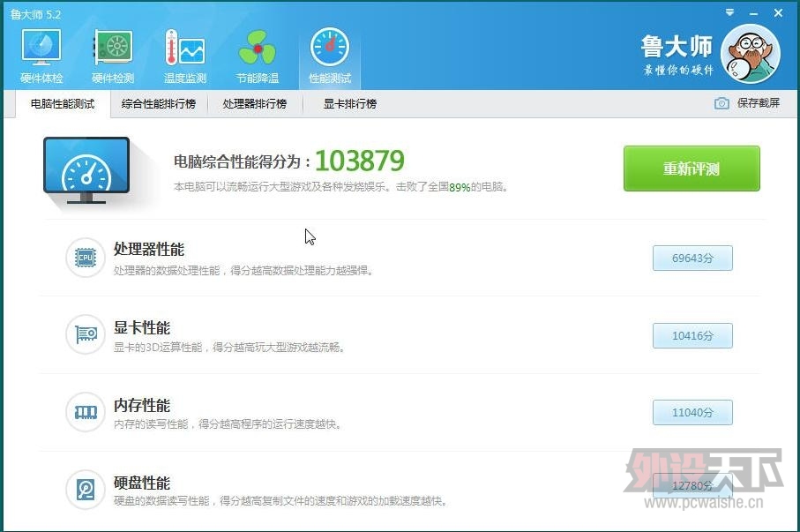This screenshot has height=532, width=800.
Task: Click the 显卡性能 heading
Action: click(x=142, y=327)
